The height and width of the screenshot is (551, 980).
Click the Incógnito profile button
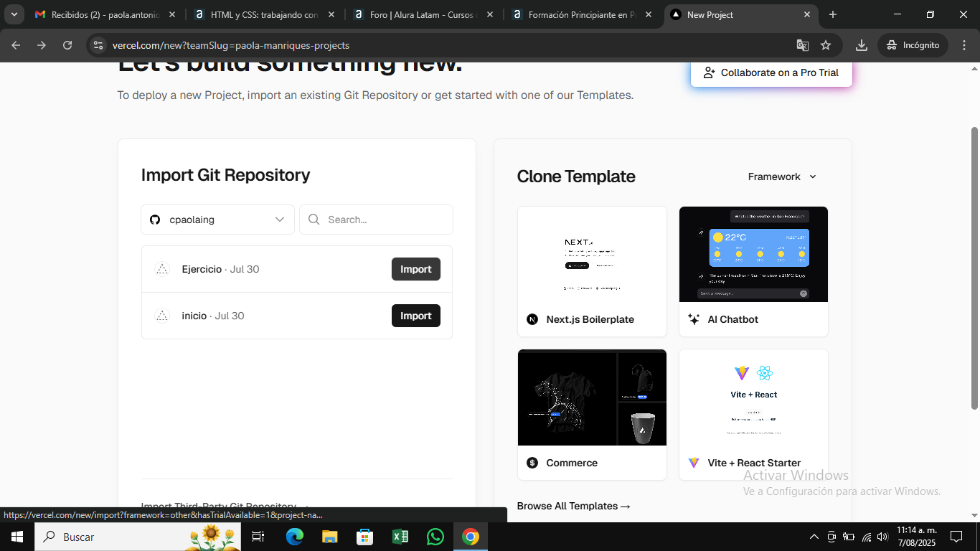pyautogui.click(x=913, y=45)
